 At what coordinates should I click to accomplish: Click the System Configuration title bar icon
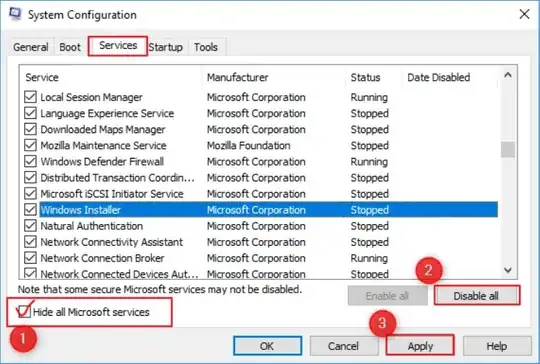pyautogui.click(x=15, y=14)
